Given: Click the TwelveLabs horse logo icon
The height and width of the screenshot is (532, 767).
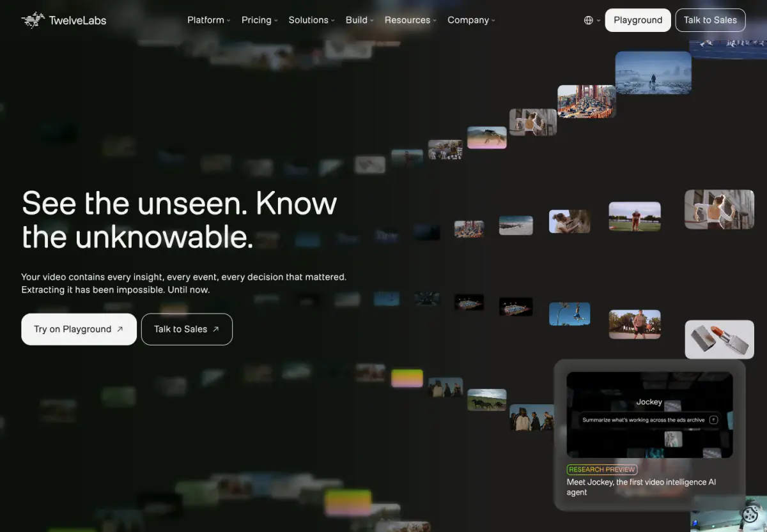Looking at the screenshot, I should [33, 20].
